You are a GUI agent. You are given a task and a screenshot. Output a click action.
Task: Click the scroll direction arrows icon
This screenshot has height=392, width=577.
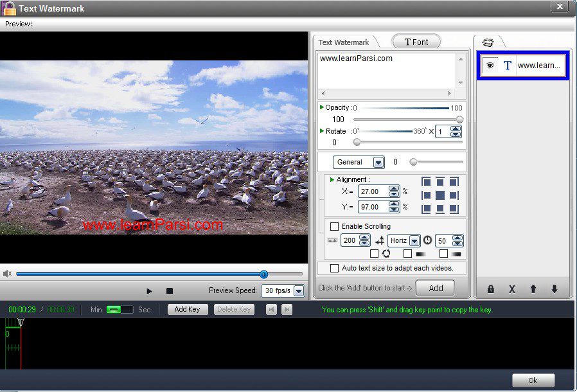tap(380, 241)
